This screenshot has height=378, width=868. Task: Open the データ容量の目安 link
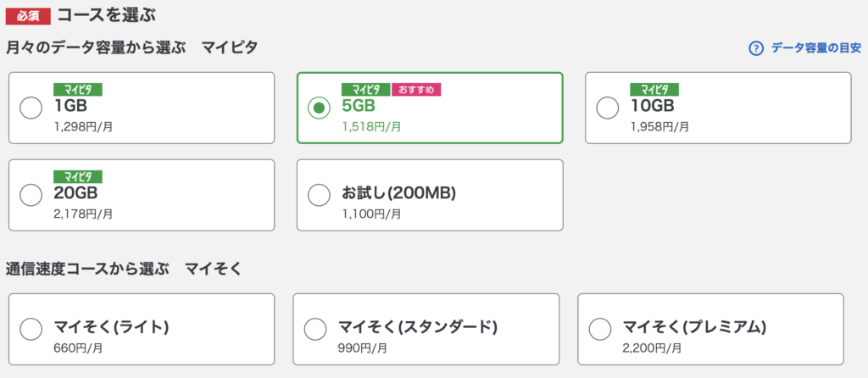pyautogui.click(x=816, y=48)
